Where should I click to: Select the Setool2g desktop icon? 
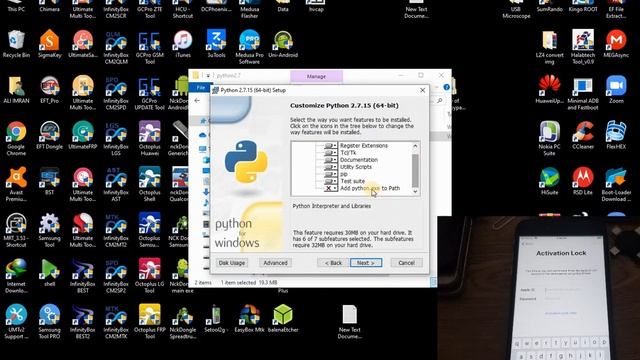pyautogui.click(x=216, y=318)
